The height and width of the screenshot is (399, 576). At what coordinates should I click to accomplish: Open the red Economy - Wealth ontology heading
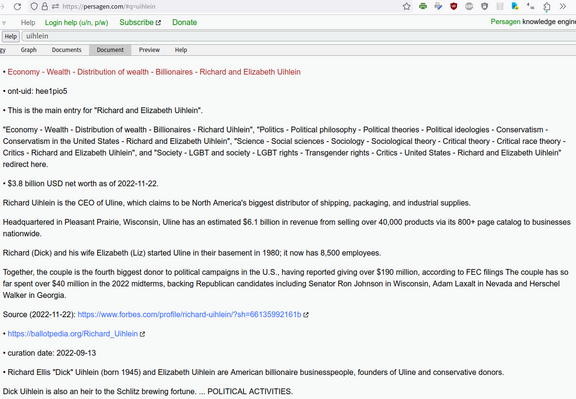154,72
